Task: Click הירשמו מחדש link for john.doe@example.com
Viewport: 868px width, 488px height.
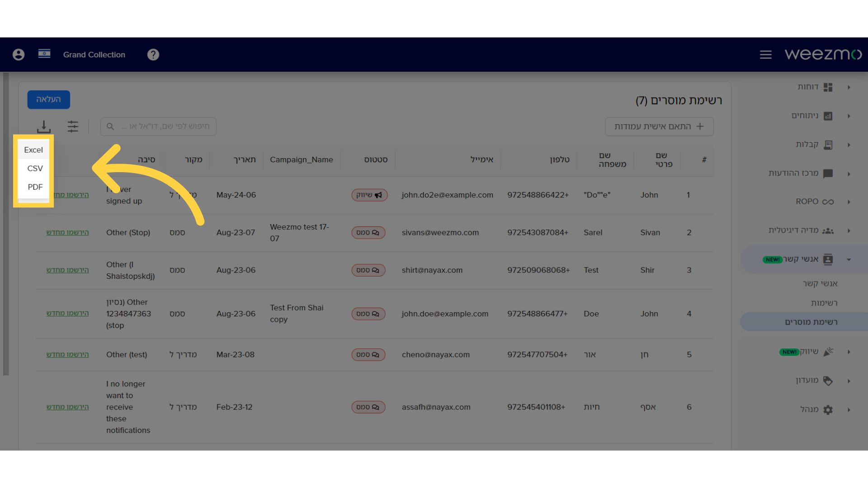Action: 67,314
